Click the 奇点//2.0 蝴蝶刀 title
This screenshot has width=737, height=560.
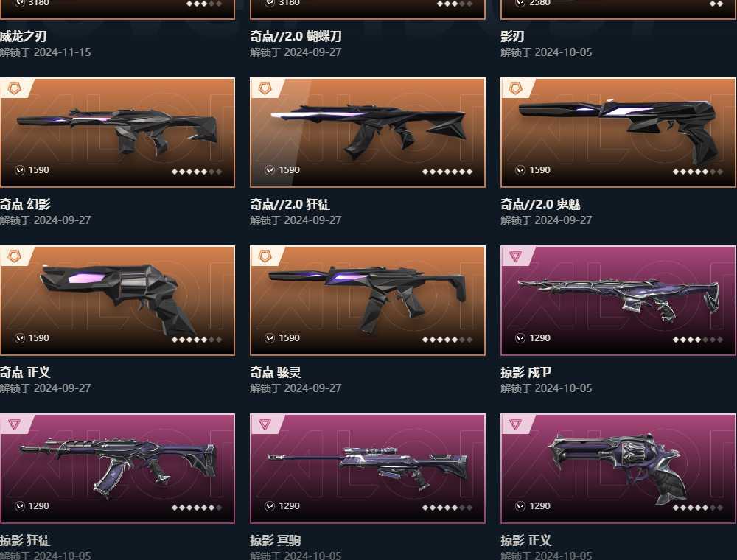click(x=296, y=36)
